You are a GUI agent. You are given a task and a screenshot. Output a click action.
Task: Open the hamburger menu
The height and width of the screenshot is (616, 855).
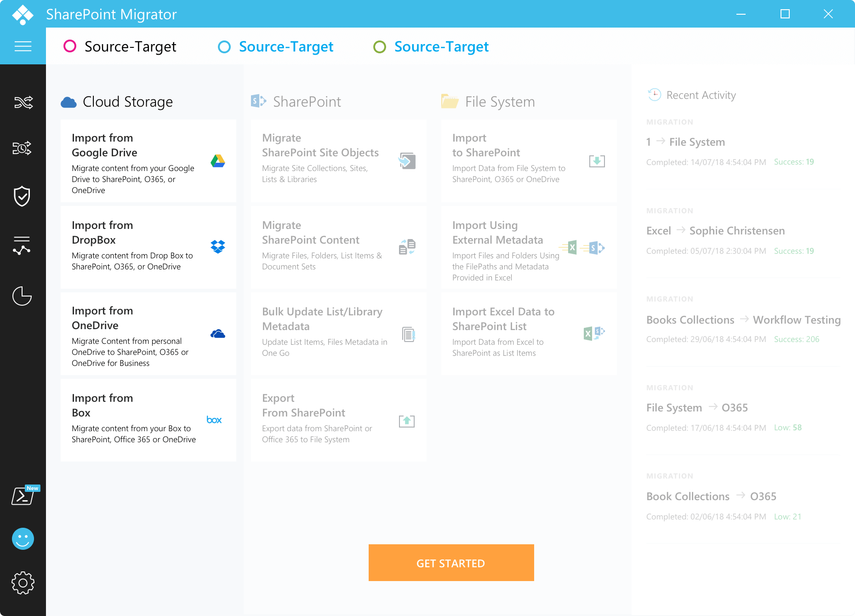coord(23,46)
